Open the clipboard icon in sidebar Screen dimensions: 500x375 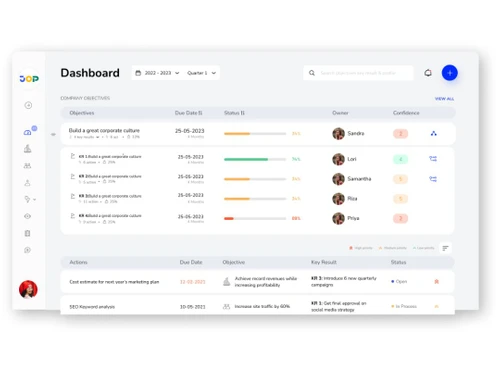pyautogui.click(x=28, y=233)
